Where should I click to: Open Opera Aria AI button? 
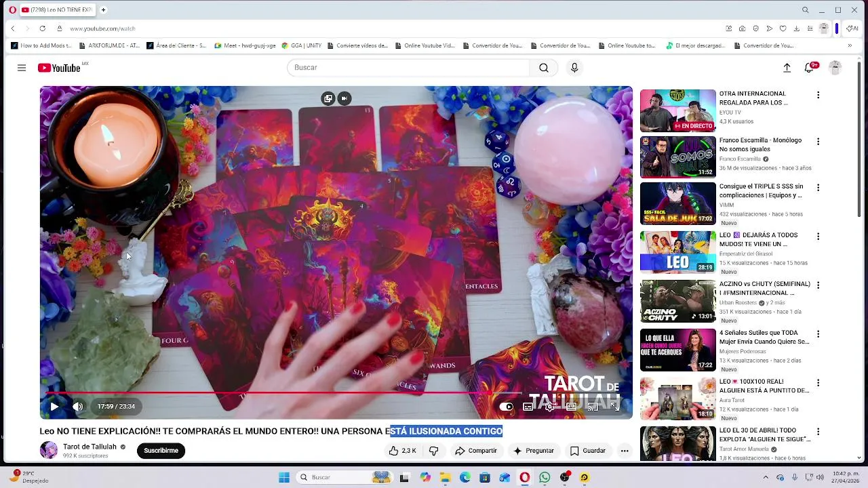click(x=852, y=28)
